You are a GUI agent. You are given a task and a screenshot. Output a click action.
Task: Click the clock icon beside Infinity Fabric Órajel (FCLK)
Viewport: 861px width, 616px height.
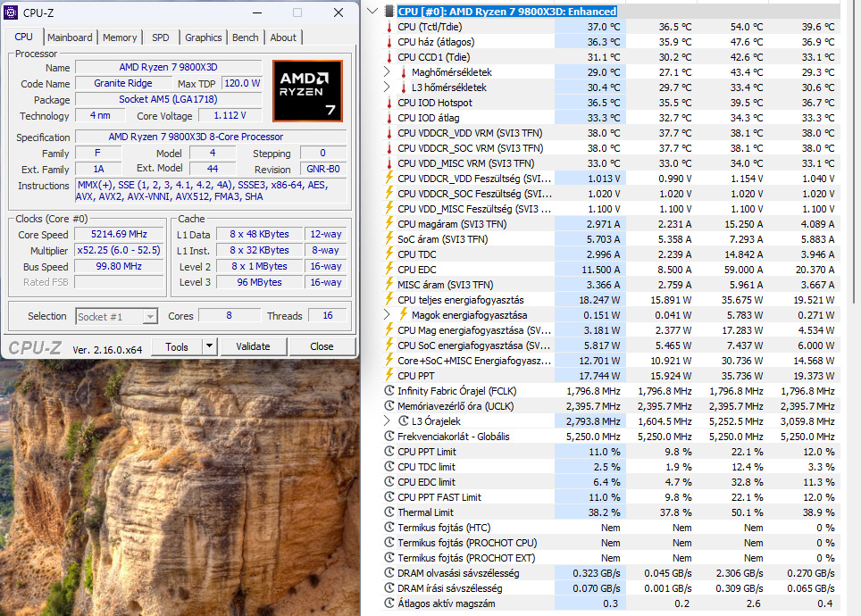coord(390,391)
